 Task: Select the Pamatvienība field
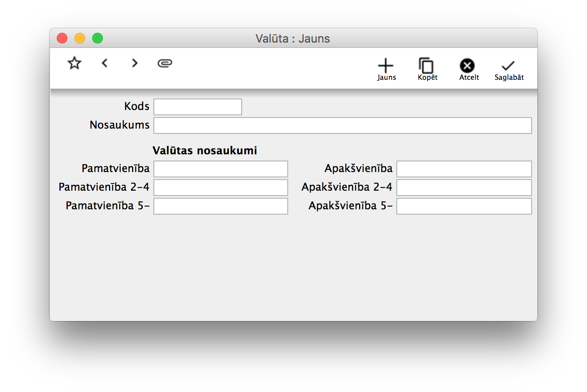[221, 169]
